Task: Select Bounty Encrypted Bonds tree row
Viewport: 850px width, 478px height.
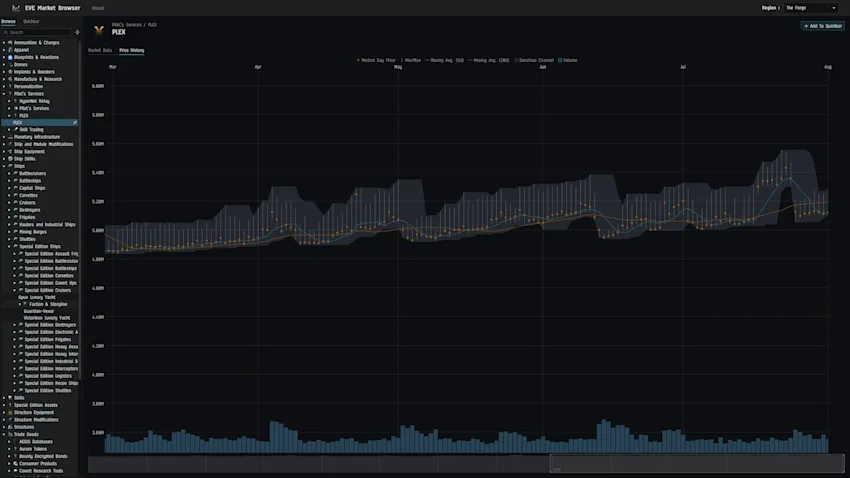Action: point(43,456)
